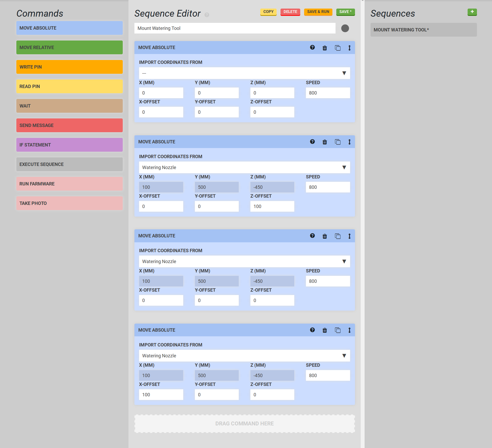
Task: Click the help icon beside Sequence Editor title
Action: click(x=207, y=15)
